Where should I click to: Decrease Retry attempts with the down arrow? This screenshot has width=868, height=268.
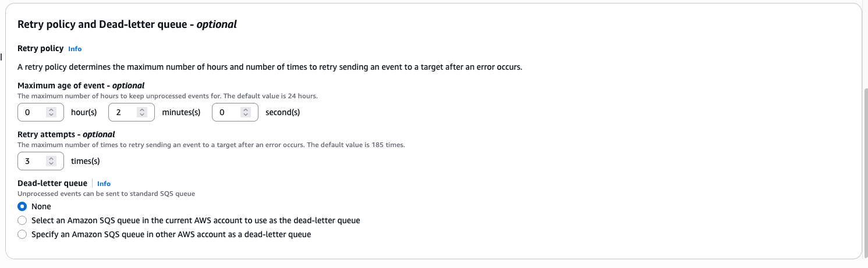(x=52, y=164)
